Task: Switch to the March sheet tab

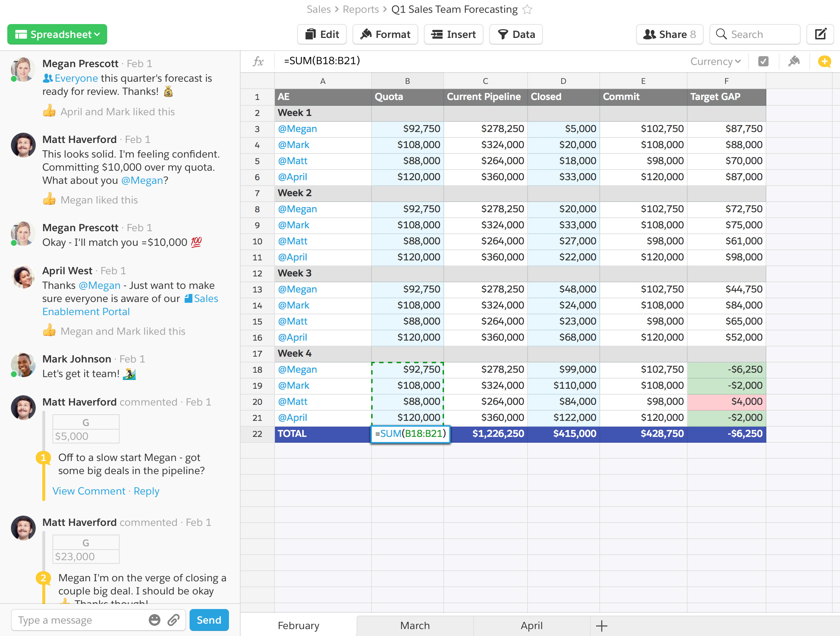Action: pyautogui.click(x=415, y=625)
